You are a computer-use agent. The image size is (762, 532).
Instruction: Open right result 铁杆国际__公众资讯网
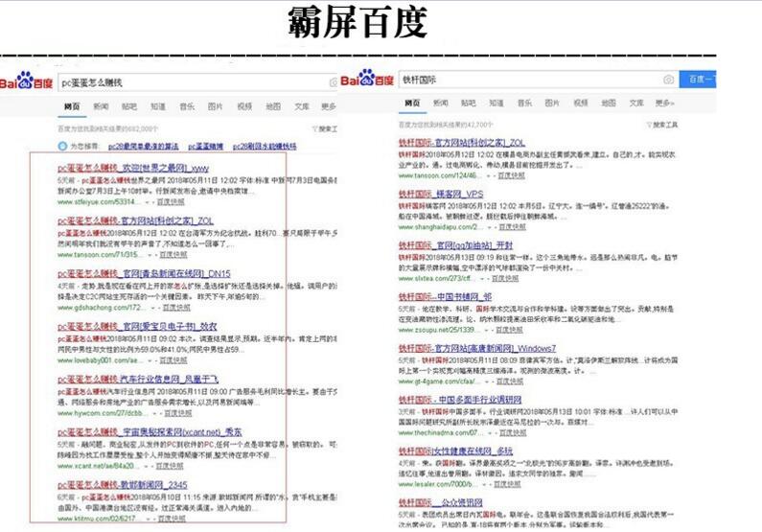coord(441,503)
